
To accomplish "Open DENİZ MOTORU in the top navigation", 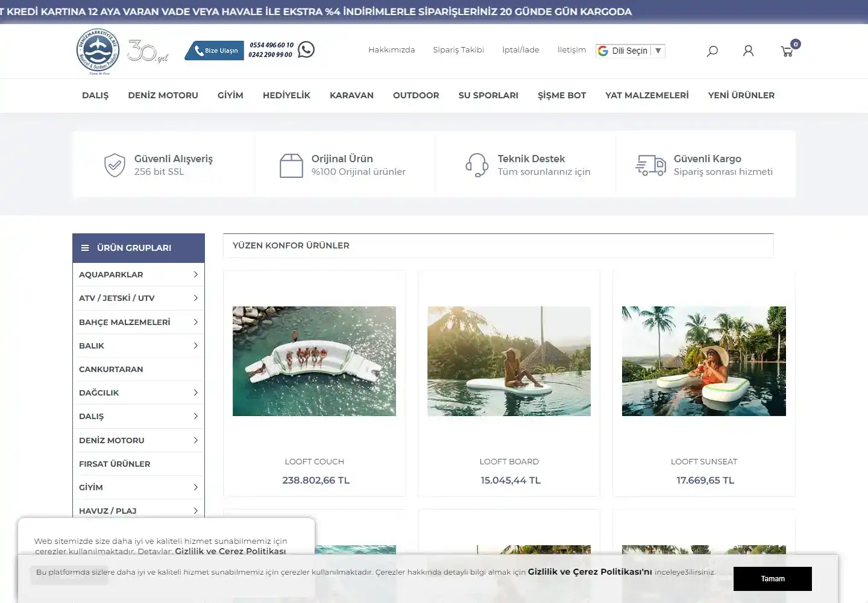I will coord(163,95).
